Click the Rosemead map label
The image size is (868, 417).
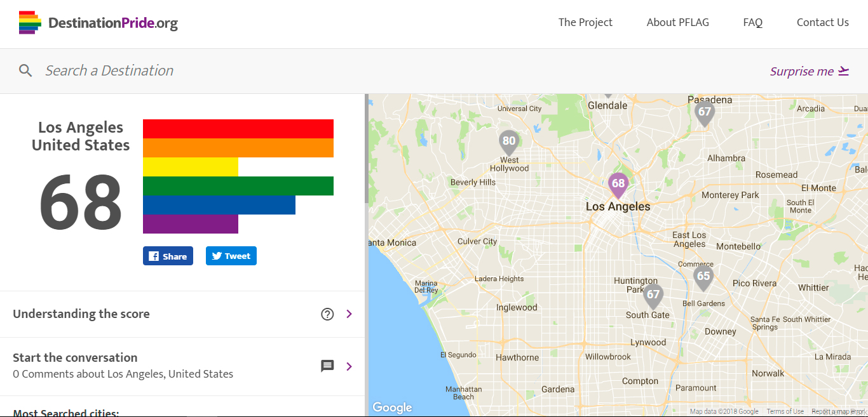[776, 175]
